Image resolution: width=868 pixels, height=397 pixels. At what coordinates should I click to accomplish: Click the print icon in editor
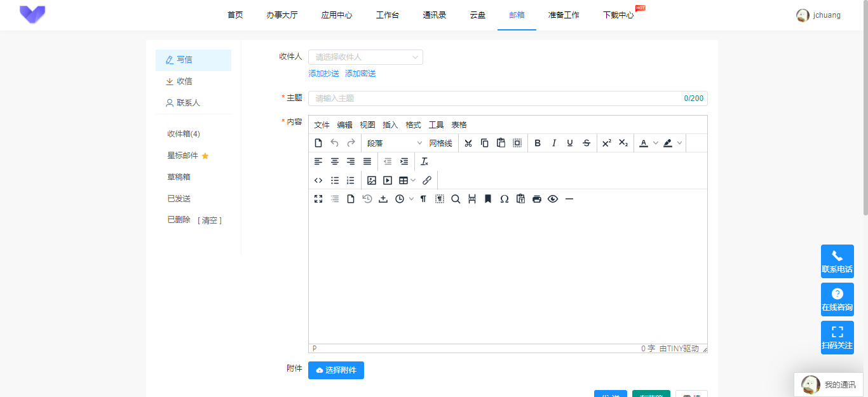tap(537, 199)
